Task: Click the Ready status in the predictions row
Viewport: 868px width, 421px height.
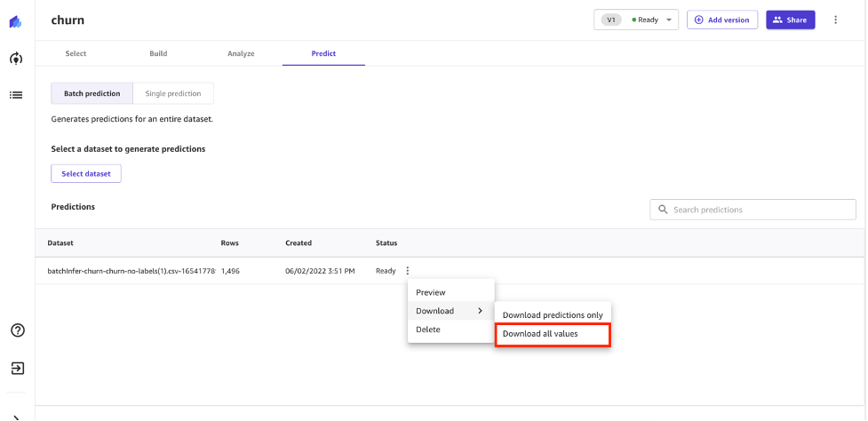Action: pyautogui.click(x=386, y=271)
